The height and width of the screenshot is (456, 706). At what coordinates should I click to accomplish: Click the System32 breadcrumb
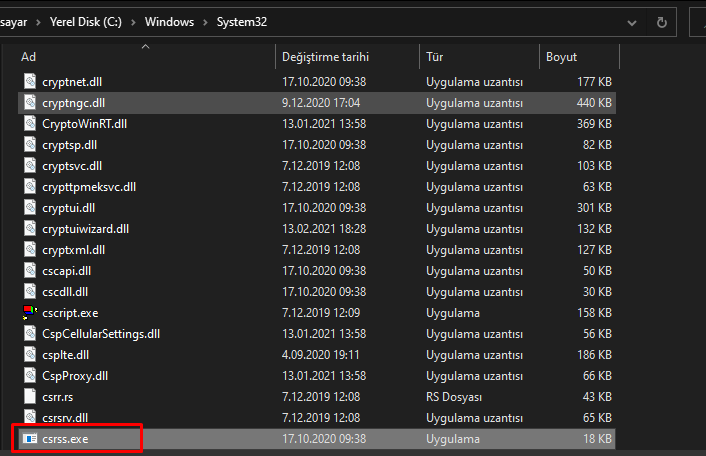242,22
